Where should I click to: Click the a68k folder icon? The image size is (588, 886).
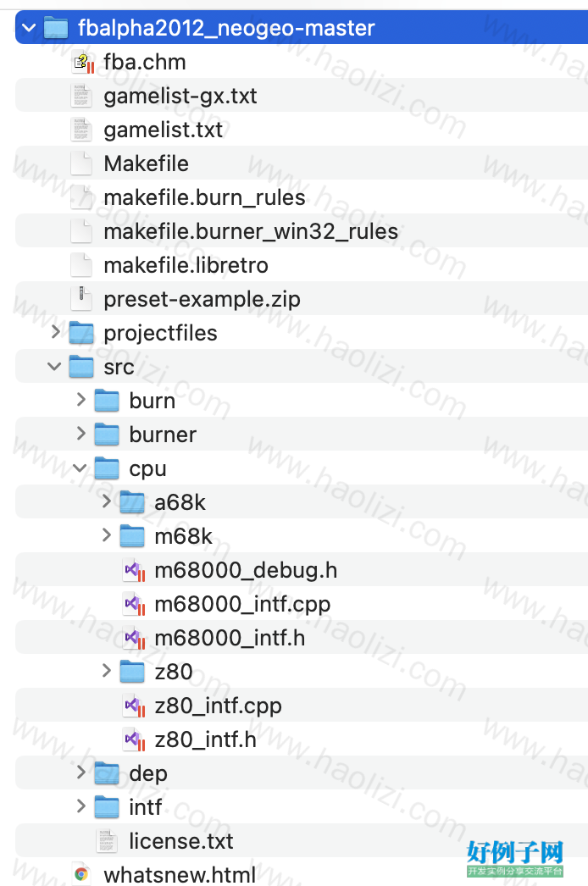coord(132,502)
